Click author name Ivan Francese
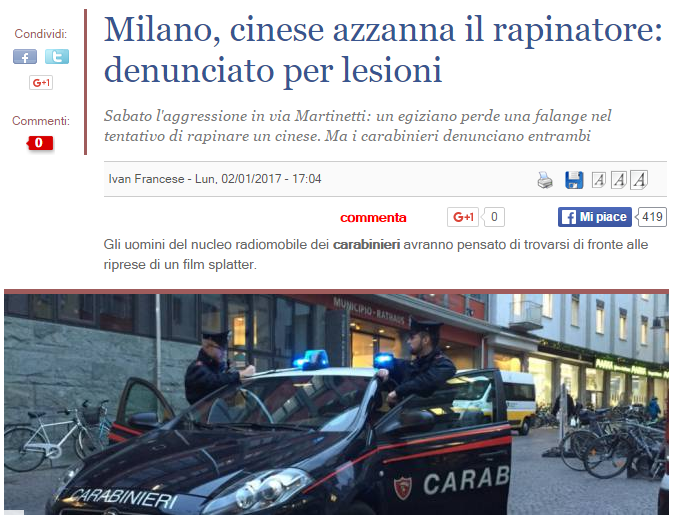Screen dimensions: 674x518 (x=146, y=179)
